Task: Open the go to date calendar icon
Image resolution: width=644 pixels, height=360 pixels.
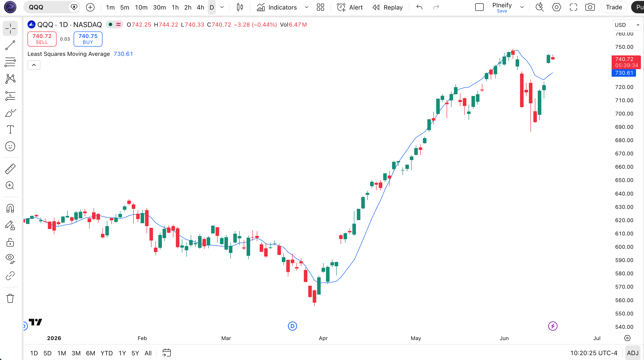Action: pyautogui.click(x=167, y=353)
